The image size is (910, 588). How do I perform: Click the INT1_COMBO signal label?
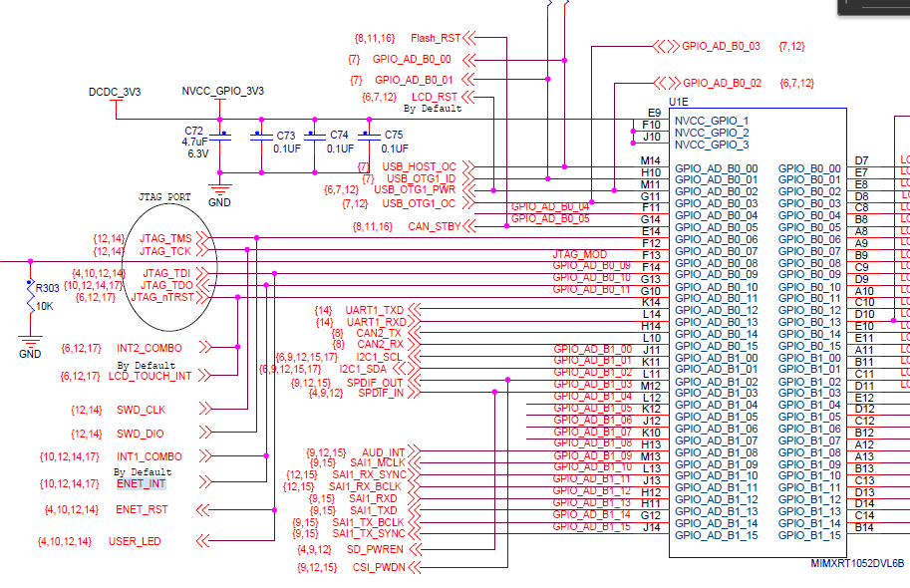click(150, 457)
